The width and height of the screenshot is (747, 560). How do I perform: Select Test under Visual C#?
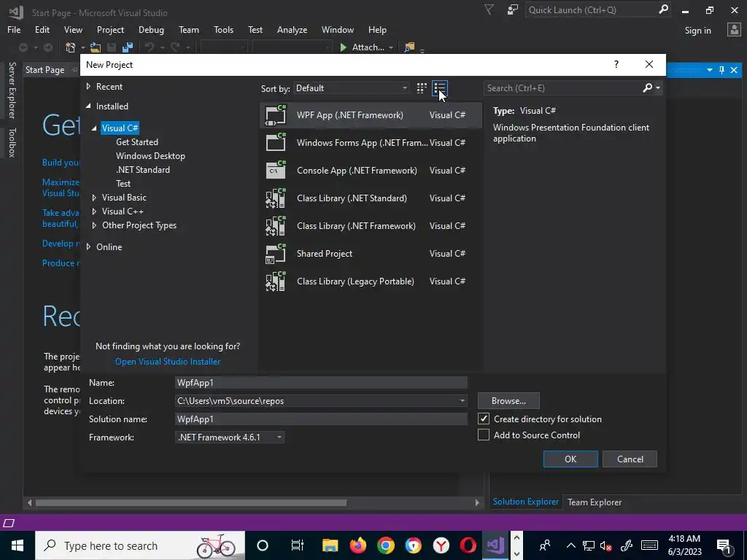123,183
